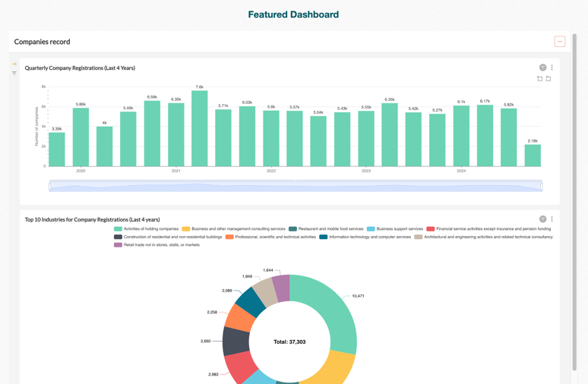Select the 6.03k bar
The width and height of the screenshot is (588, 384).
[247, 137]
